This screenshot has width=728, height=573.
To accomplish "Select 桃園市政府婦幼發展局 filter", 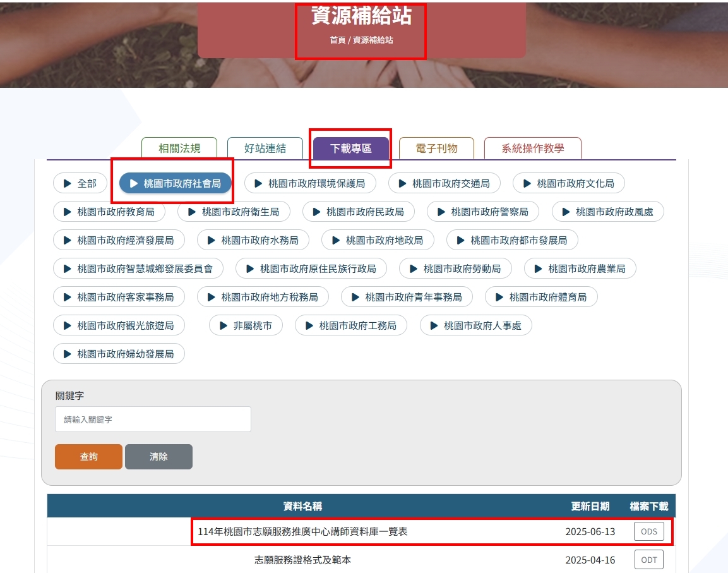I will [x=119, y=354].
